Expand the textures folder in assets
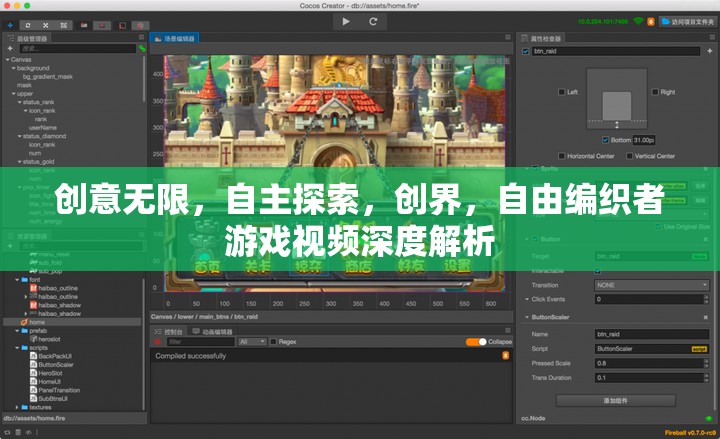Screen dimensions: 720x439 17,407
